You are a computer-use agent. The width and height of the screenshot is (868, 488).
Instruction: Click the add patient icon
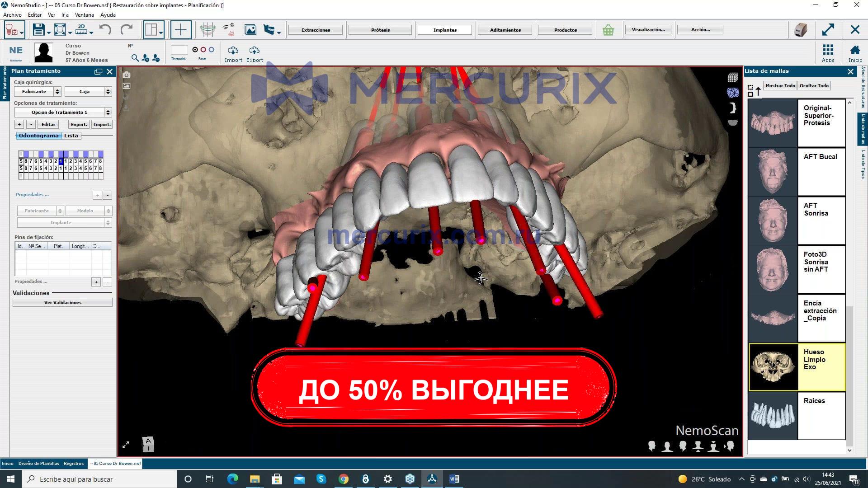(x=146, y=58)
